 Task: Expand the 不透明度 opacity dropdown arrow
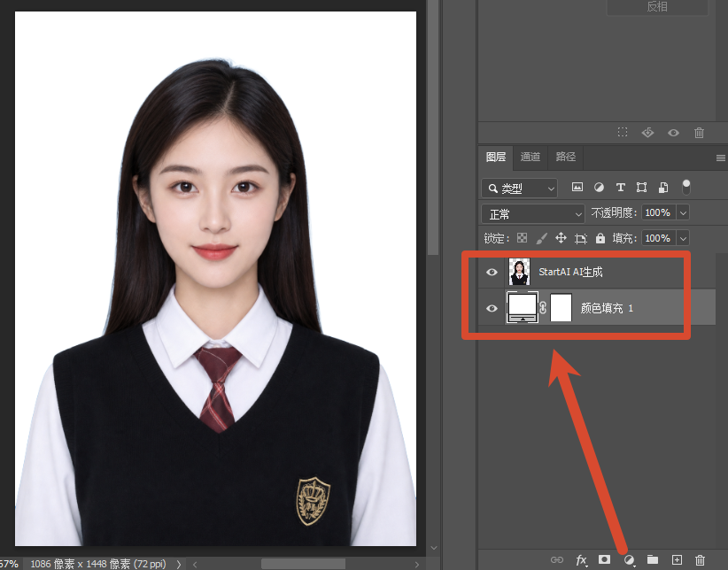(683, 213)
